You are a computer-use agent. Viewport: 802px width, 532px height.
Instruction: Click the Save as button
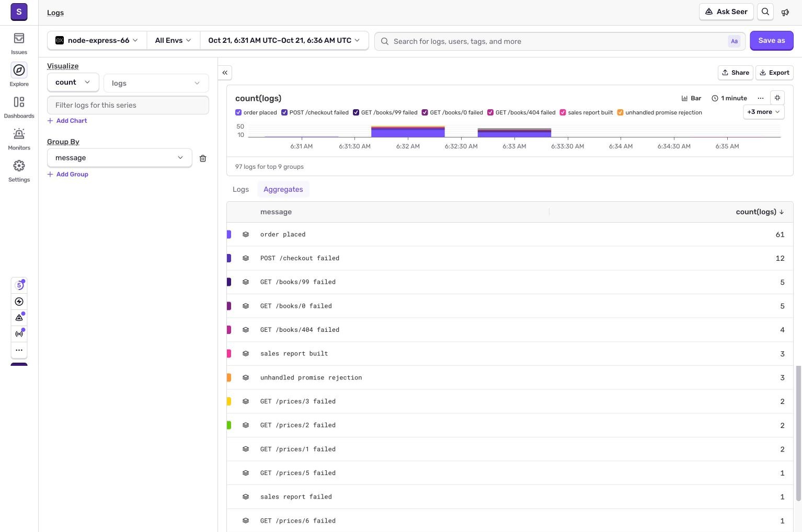(x=771, y=40)
